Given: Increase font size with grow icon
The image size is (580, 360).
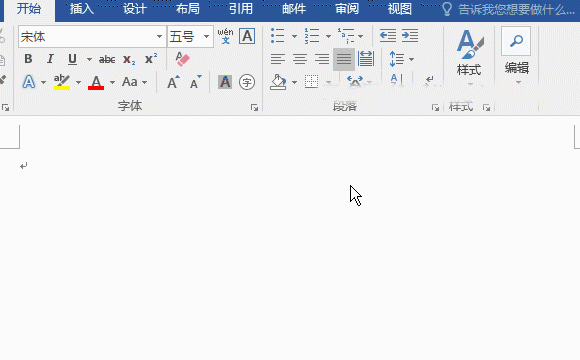Looking at the screenshot, I should (x=173, y=82).
